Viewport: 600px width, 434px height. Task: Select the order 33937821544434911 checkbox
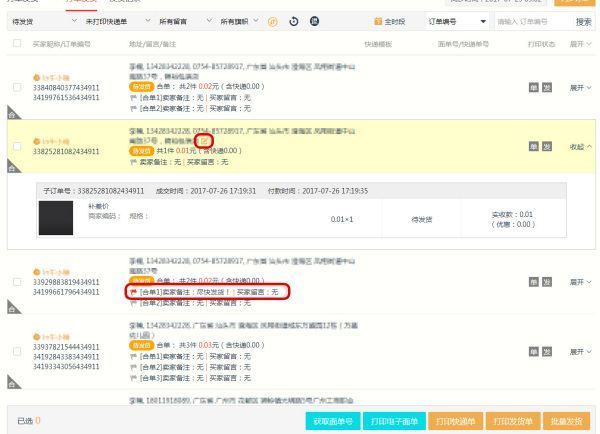click(x=16, y=352)
